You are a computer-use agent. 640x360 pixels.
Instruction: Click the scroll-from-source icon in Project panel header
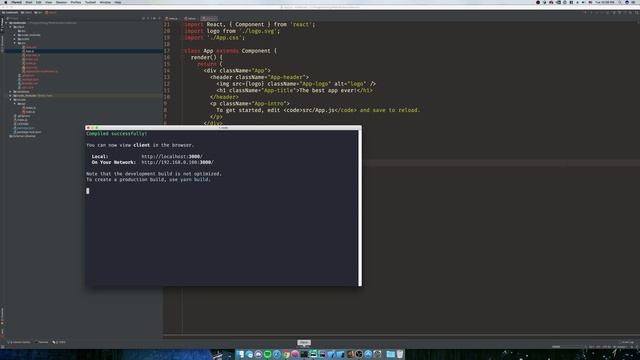(x=143, y=18)
